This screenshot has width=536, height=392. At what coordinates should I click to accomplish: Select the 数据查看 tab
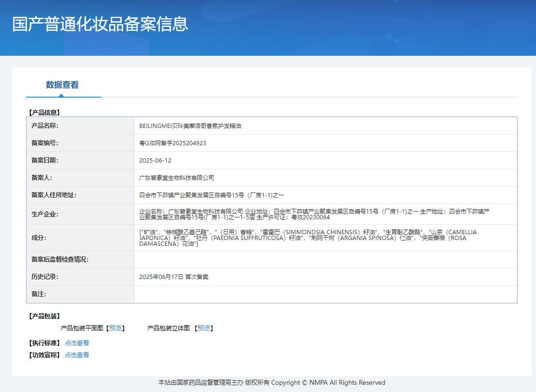pos(62,85)
